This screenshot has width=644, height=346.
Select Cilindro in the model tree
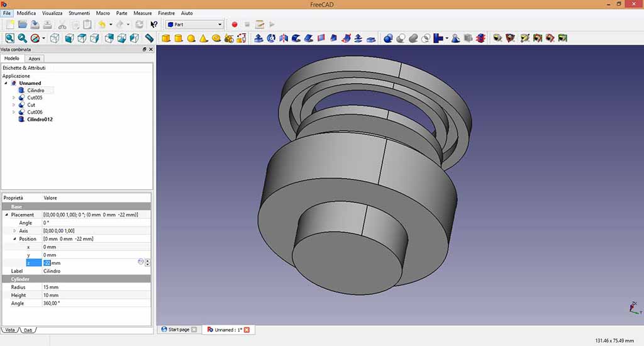coord(36,91)
